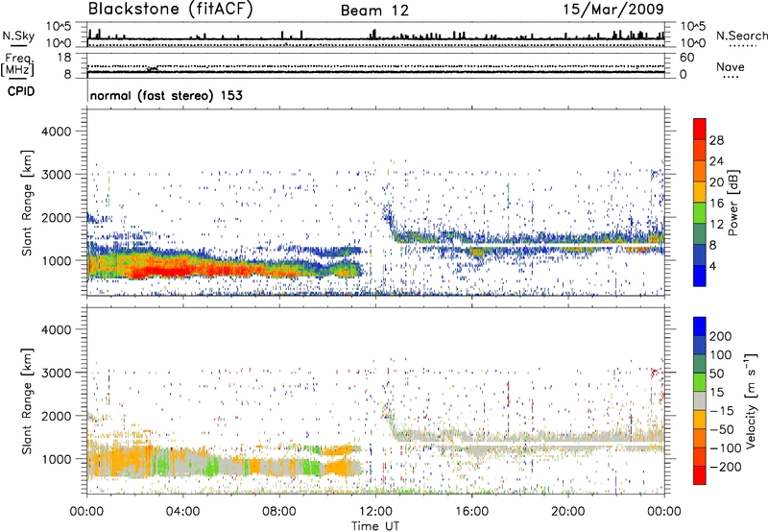Click the "24" label on the Power scale
The width and height of the screenshot is (768, 532).
click(x=716, y=161)
